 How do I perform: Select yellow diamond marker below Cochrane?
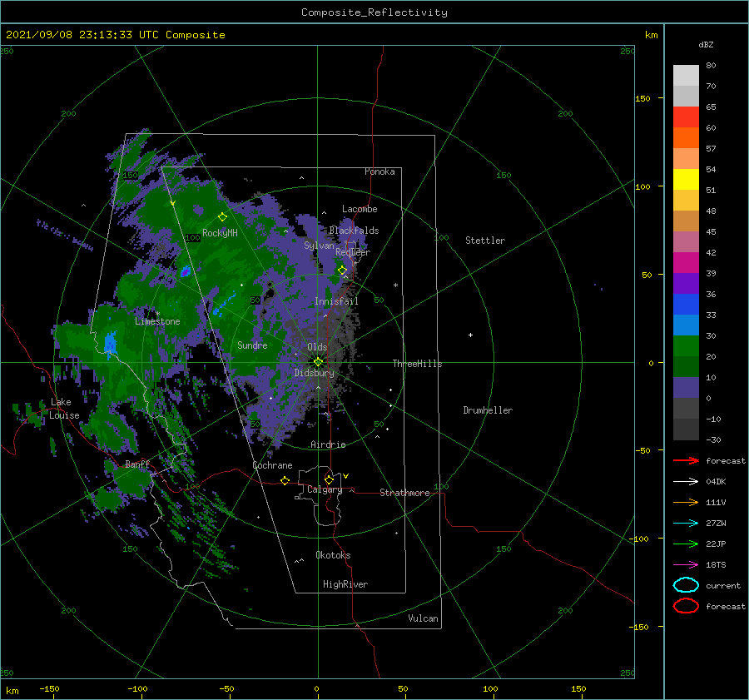tap(285, 480)
